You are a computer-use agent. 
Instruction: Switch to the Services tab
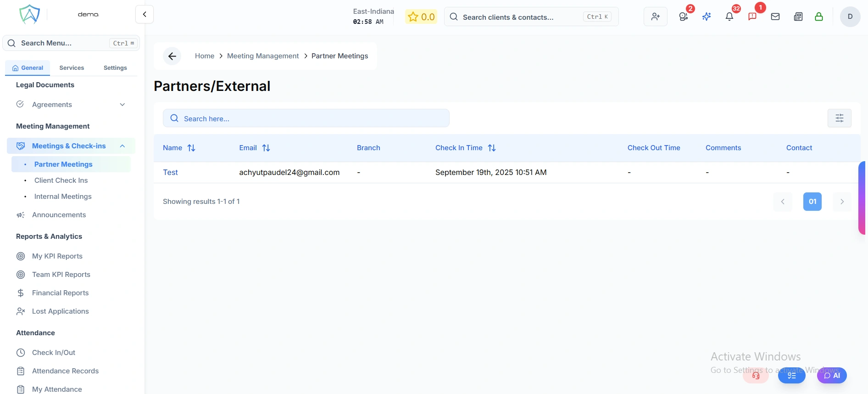72,68
